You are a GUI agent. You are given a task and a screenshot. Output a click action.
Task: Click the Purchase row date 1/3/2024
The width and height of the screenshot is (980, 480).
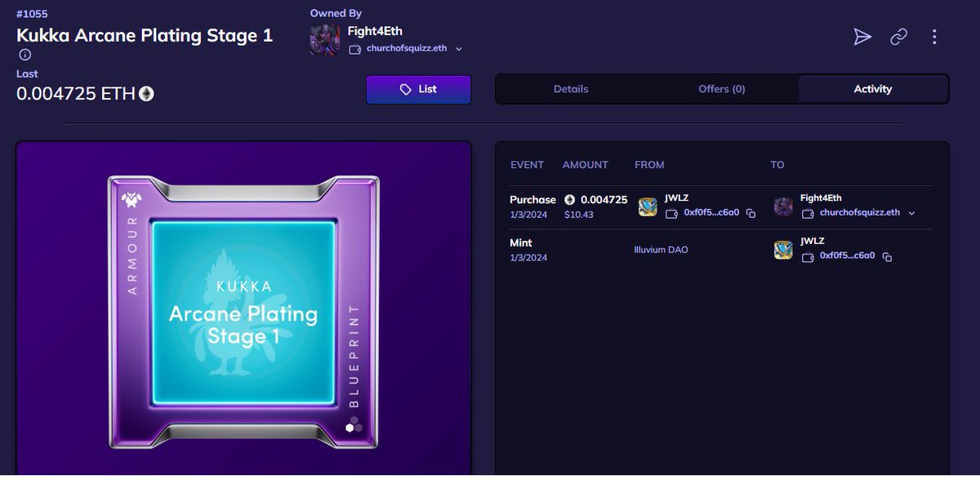tap(528, 214)
